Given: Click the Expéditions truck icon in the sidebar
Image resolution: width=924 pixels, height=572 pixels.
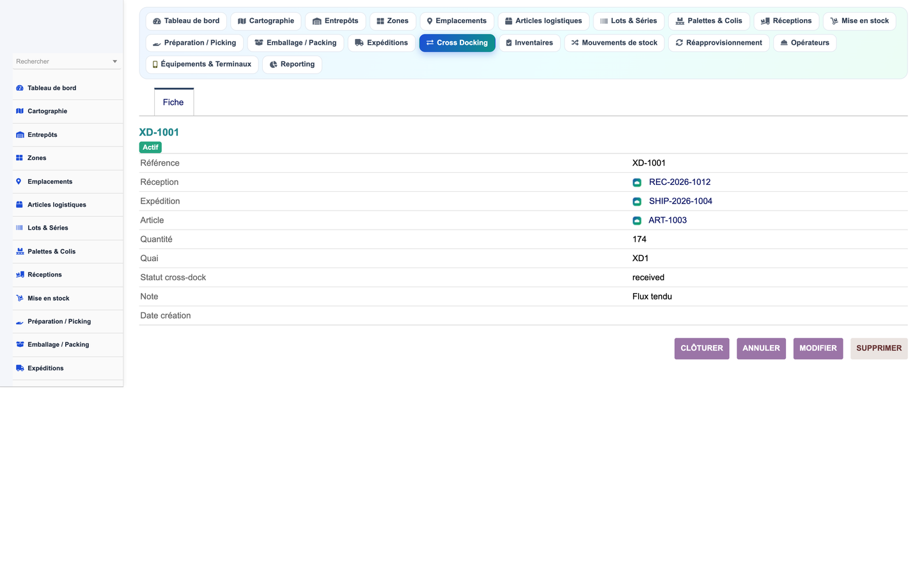Looking at the screenshot, I should [20, 369].
